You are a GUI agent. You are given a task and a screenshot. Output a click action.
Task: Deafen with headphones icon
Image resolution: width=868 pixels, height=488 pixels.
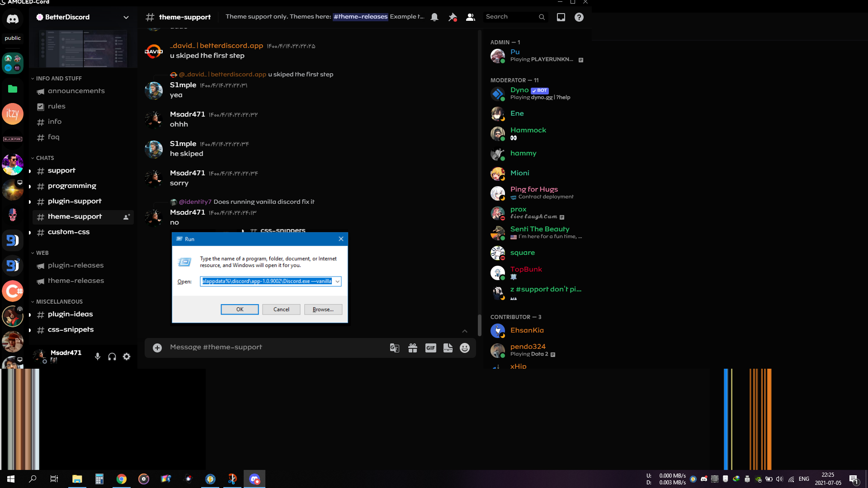(x=112, y=357)
